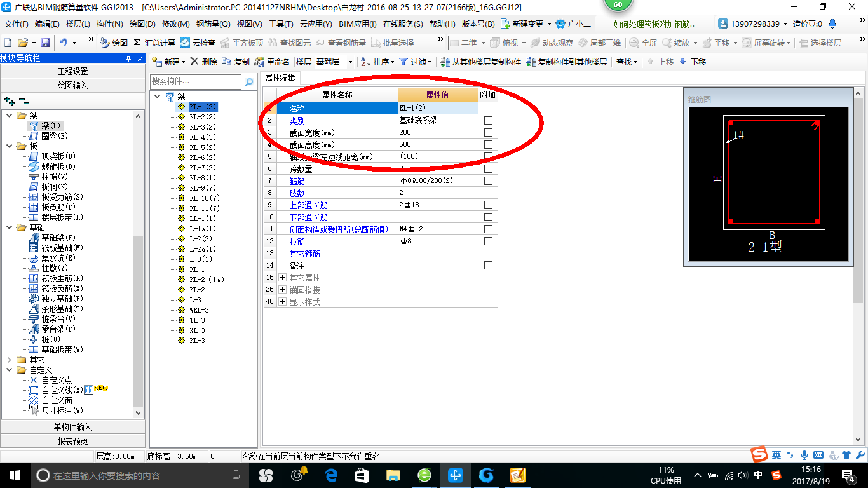Image resolution: width=868 pixels, height=488 pixels.
Task: Click 单构件输入 navigation button
Action: [72, 427]
